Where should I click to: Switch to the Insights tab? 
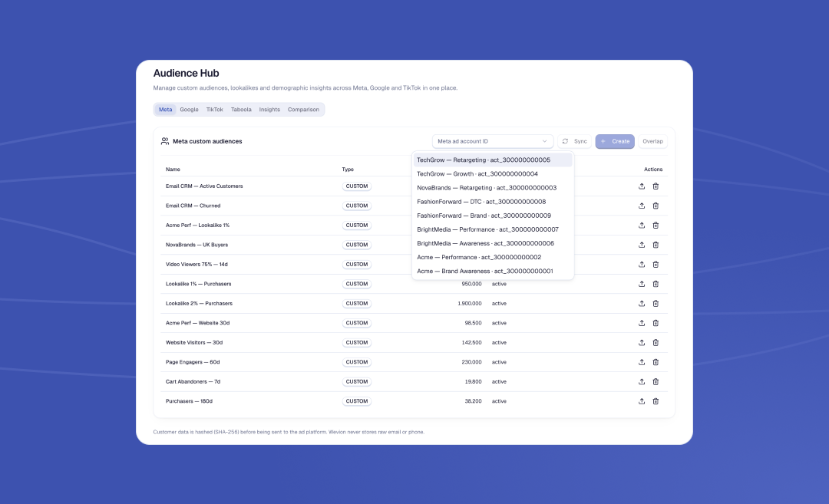[269, 110]
